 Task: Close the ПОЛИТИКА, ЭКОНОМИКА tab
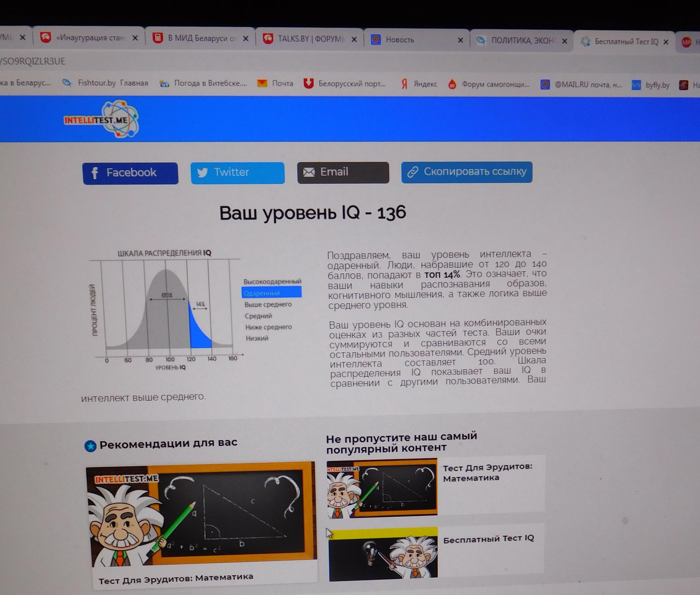coord(564,41)
